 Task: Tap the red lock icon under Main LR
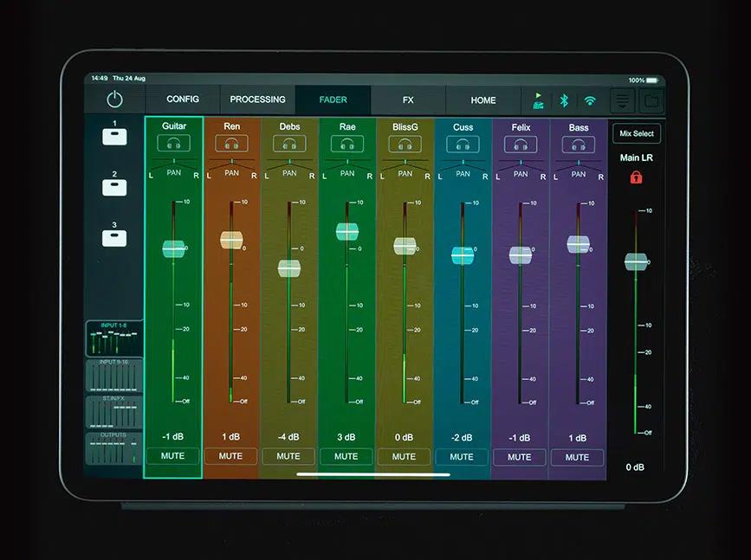tap(635, 177)
